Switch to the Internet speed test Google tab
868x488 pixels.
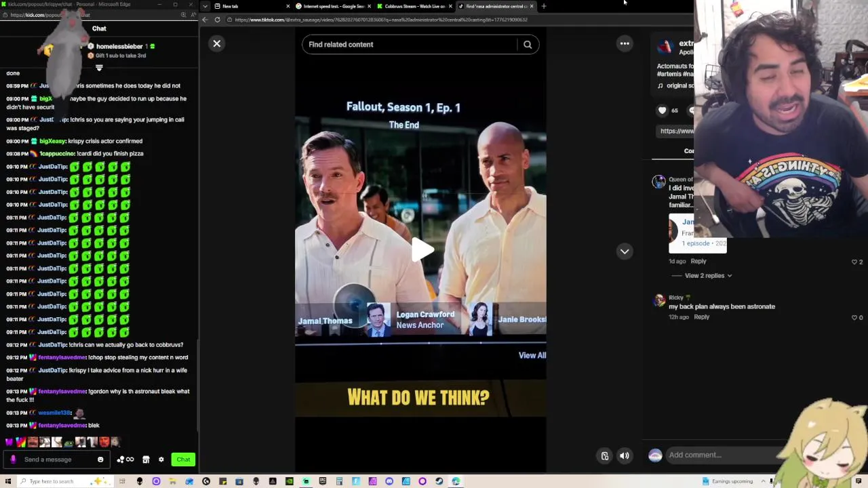pos(332,6)
